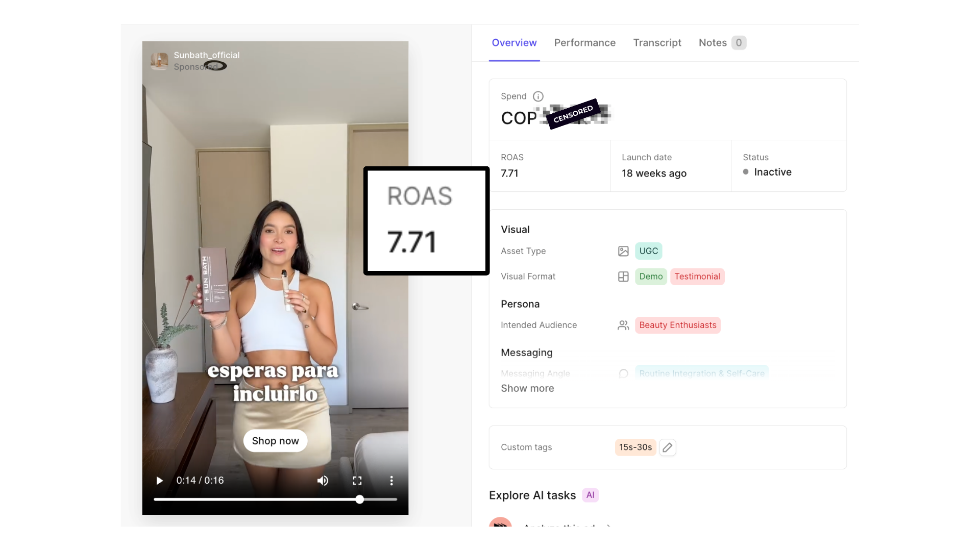The width and height of the screenshot is (980, 551).
Task: Click the Sunbath_official account name
Action: [x=207, y=55]
